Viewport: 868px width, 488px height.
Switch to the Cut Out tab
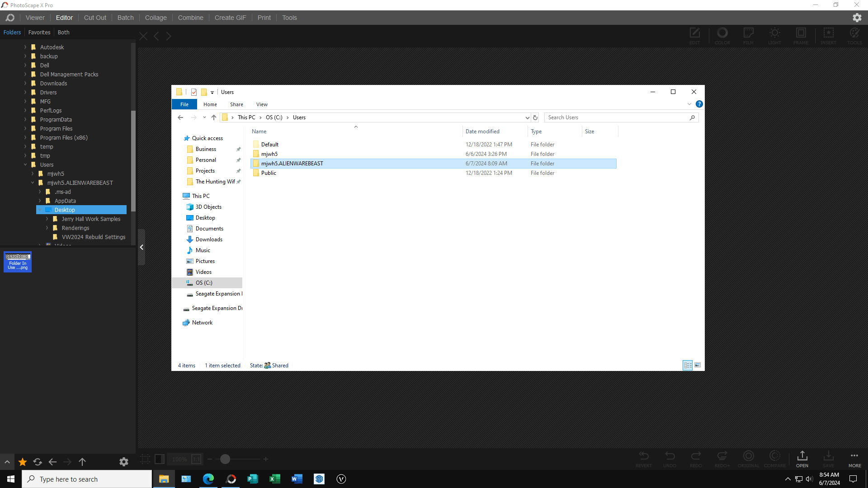coord(95,18)
